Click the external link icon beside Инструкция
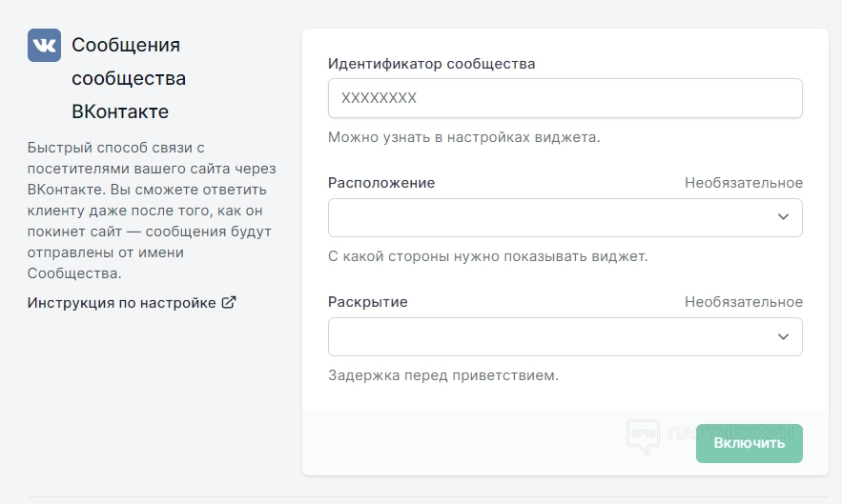 click(229, 303)
